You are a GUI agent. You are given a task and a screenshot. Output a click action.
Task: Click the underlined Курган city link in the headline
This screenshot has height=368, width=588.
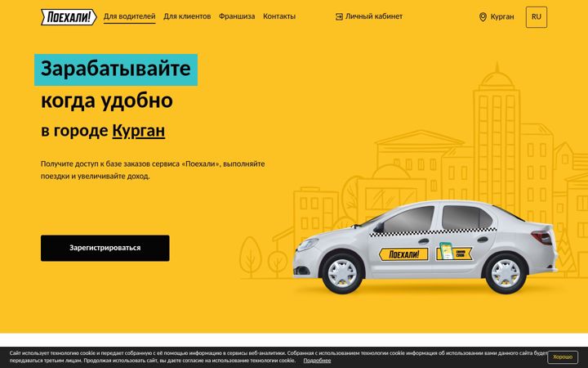click(138, 131)
